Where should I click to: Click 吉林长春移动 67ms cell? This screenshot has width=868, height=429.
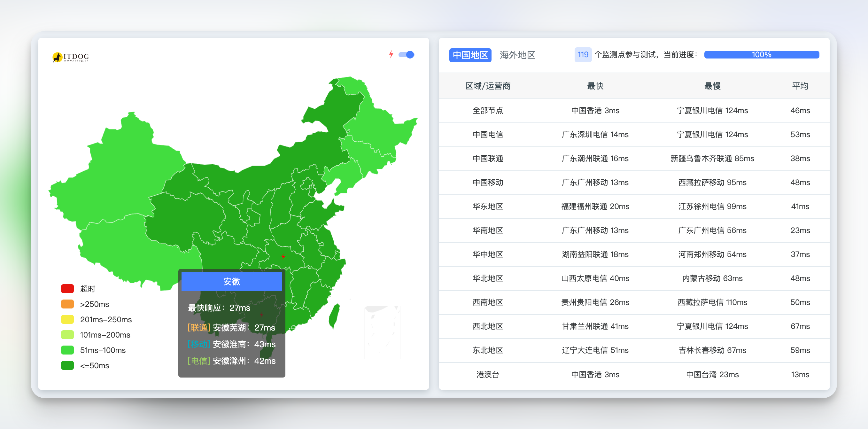[x=712, y=350]
